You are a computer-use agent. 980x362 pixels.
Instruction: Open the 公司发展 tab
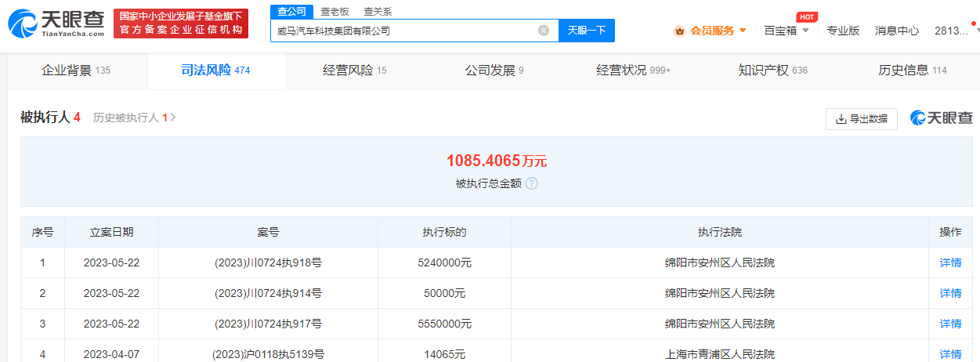click(494, 71)
